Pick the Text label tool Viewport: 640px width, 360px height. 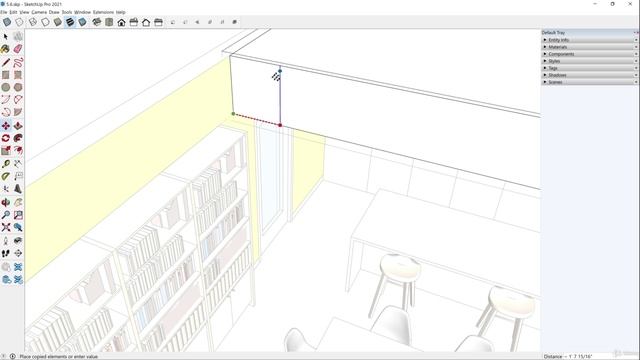tap(18, 176)
